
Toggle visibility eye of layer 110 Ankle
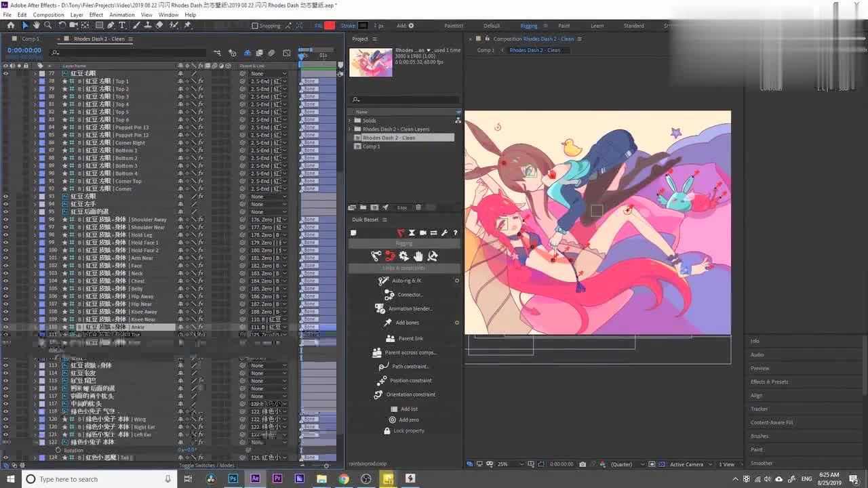(5, 327)
